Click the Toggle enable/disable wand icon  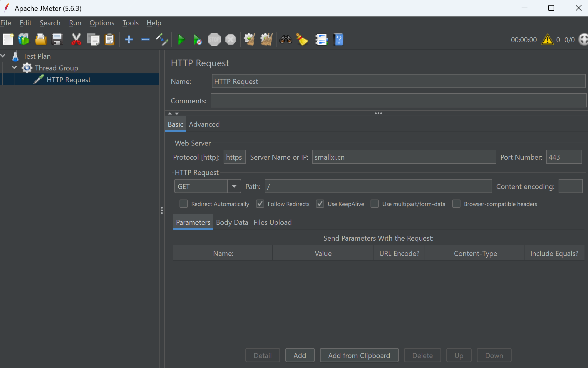pyautogui.click(x=162, y=40)
